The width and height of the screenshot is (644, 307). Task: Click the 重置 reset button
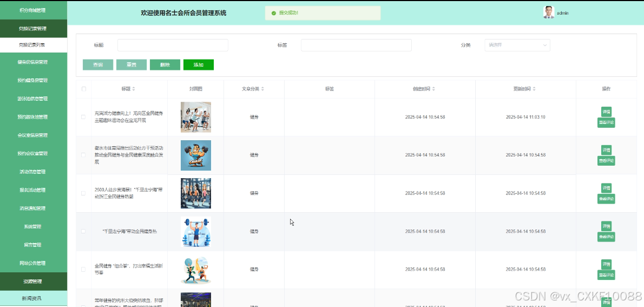(x=132, y=65)
